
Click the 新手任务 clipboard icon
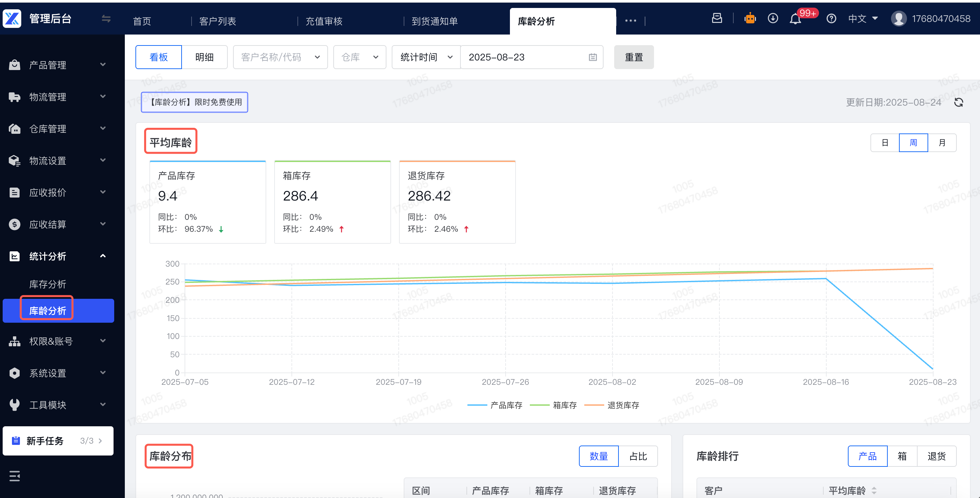pos(16,441)
